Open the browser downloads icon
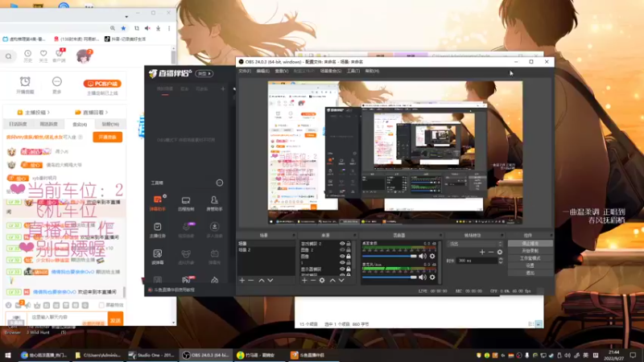The width and height of the screenshot is (644, 362). (158, 28)
